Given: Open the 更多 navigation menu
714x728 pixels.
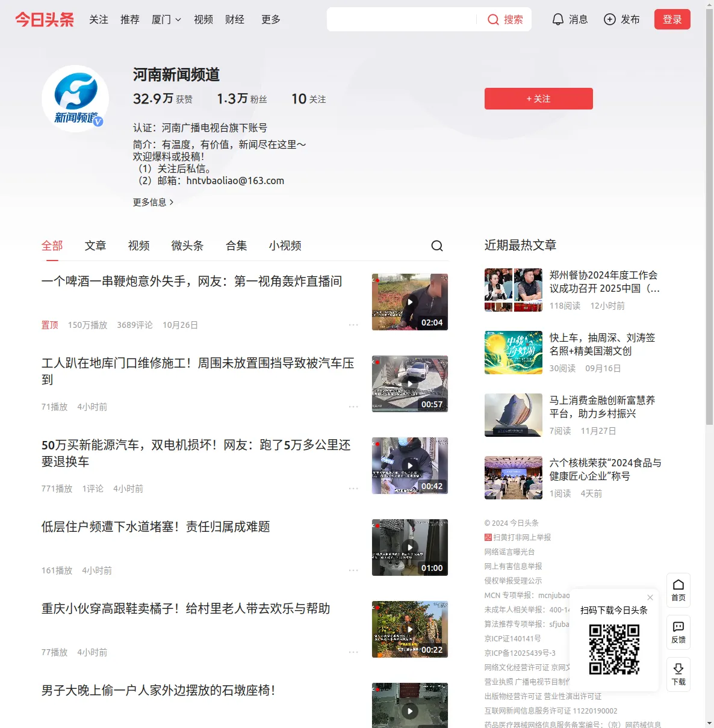Looking at the screenshot, I should (x=271, y=19).
